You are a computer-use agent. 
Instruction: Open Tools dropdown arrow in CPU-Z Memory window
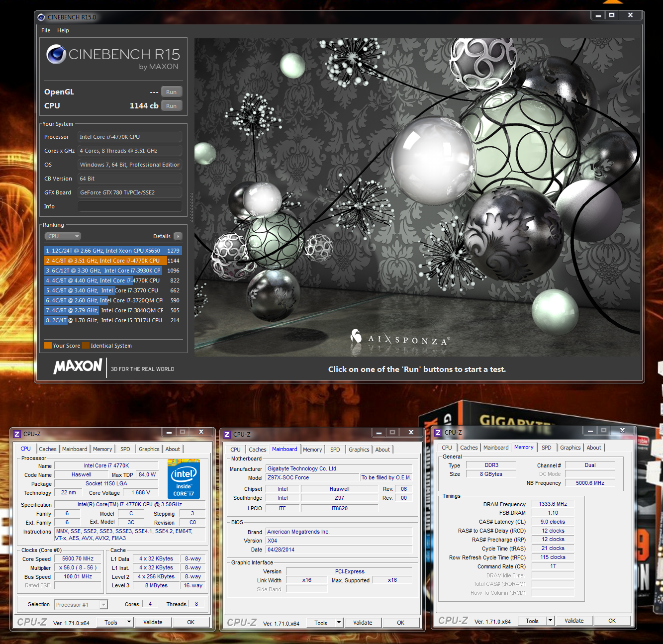tap(550, 621)
